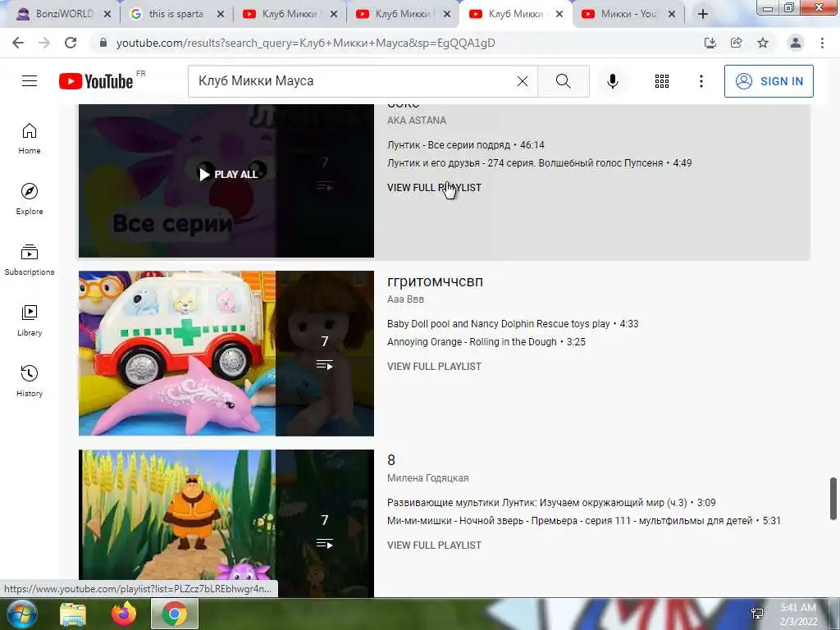Image resolution: width=840 pixels, height=630 pixels.
Task: View full playlist for playlist 8
Action: click(x=434, y=546)
